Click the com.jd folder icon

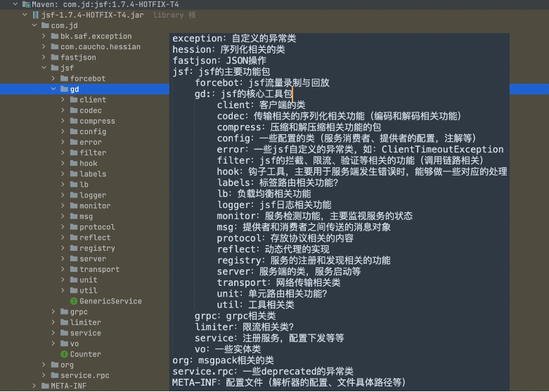click(45, 25)
